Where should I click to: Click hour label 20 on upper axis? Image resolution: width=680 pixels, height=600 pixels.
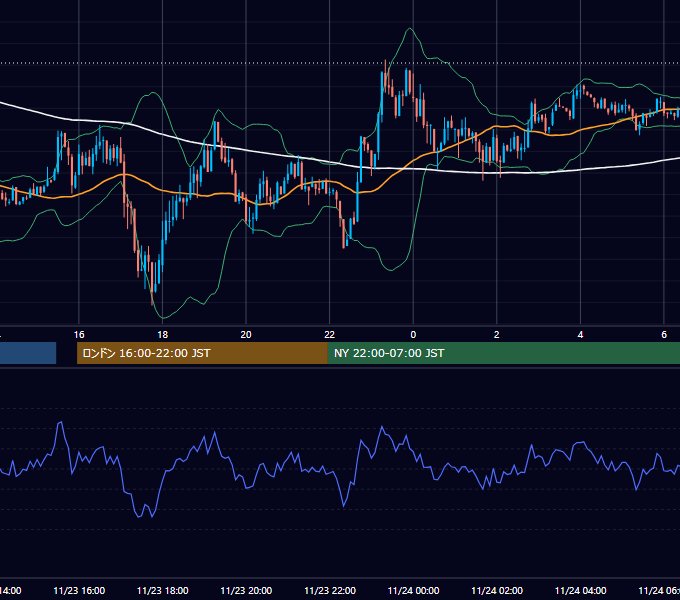point(246,335)
